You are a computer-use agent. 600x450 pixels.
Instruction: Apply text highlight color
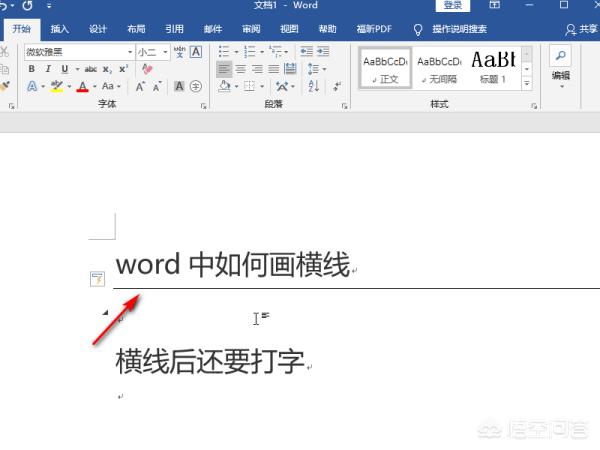57,86
